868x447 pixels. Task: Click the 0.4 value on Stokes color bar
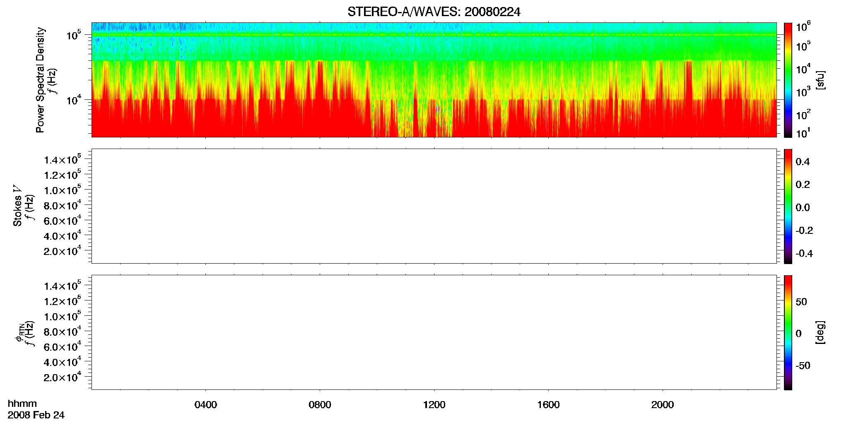803,162
